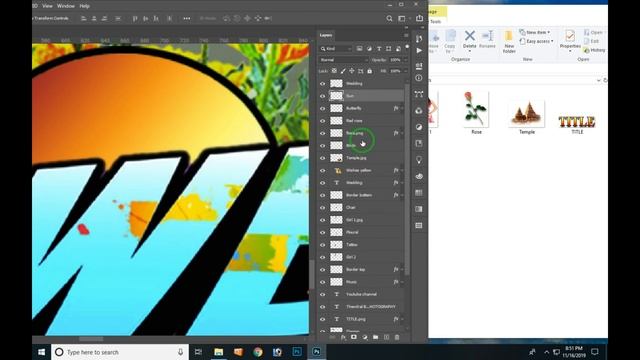This screenshot has height=360, width=640.
Task: Toggle visibility of Youtube channel text layer
Action: coord(322,294)
